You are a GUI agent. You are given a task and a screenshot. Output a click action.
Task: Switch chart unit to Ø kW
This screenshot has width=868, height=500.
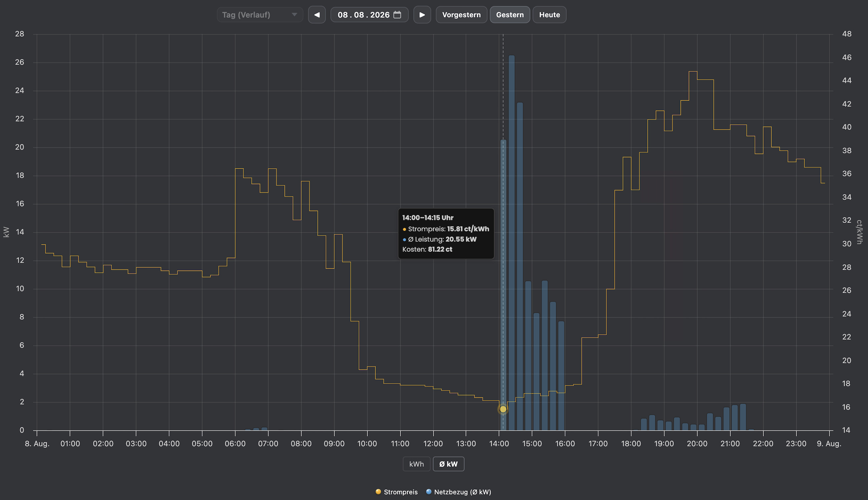[448, 464]
